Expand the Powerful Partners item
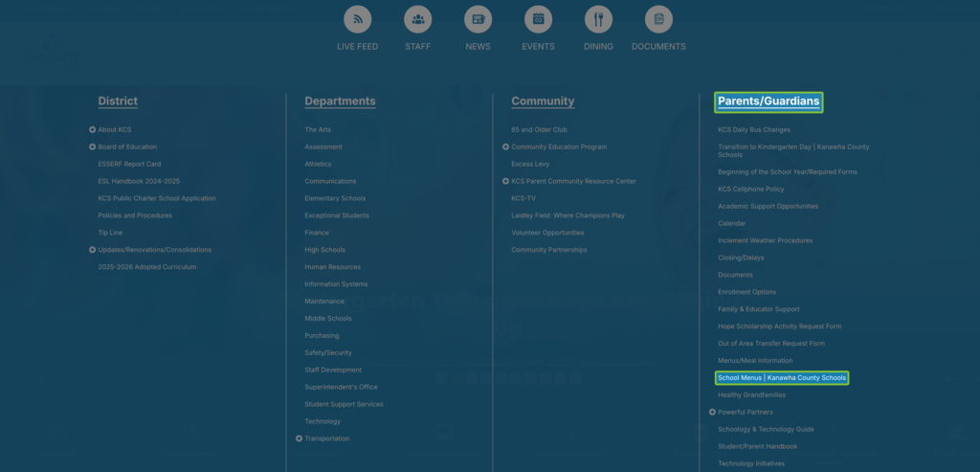The image size is (980, 472). coord(712,413)
